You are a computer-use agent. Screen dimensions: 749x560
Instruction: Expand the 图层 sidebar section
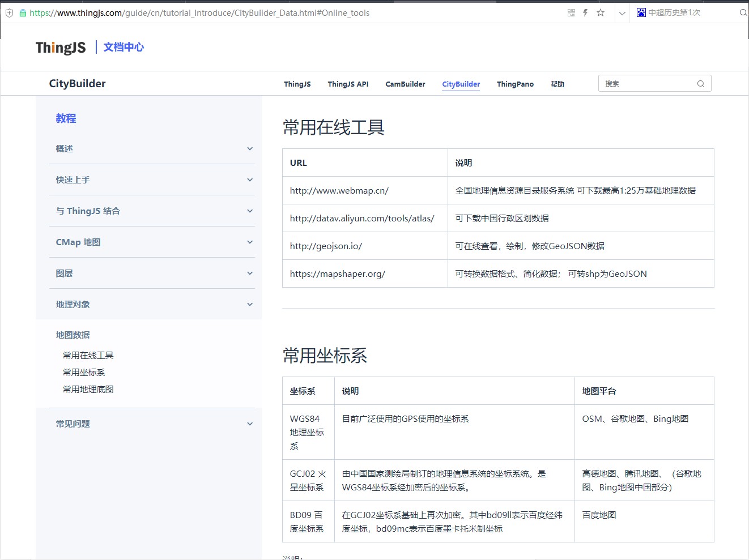coord(152,273)
